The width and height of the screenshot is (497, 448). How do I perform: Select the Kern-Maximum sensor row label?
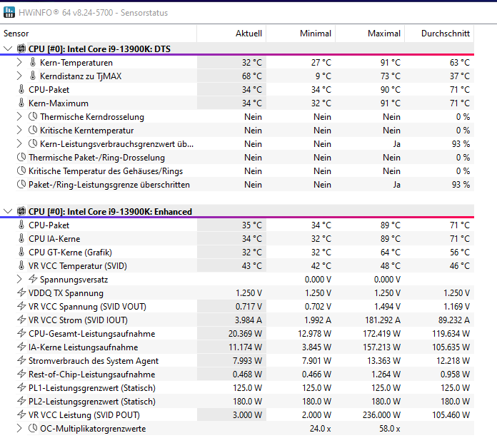pos(59,103)
